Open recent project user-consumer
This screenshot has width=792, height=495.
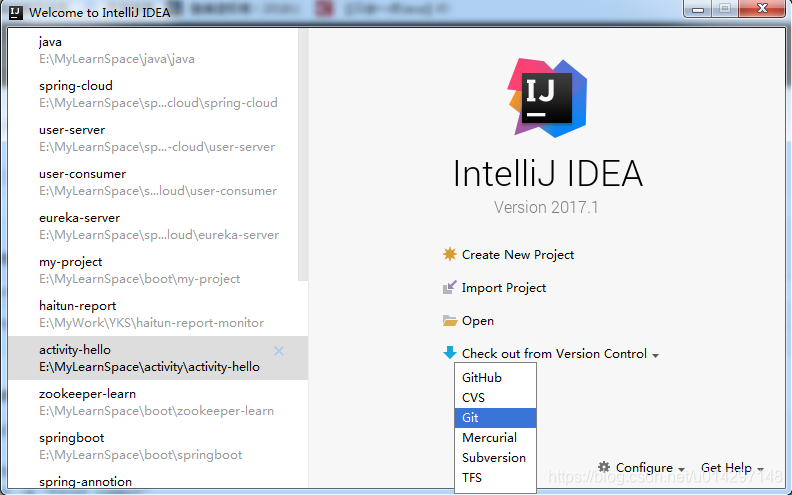153,182
